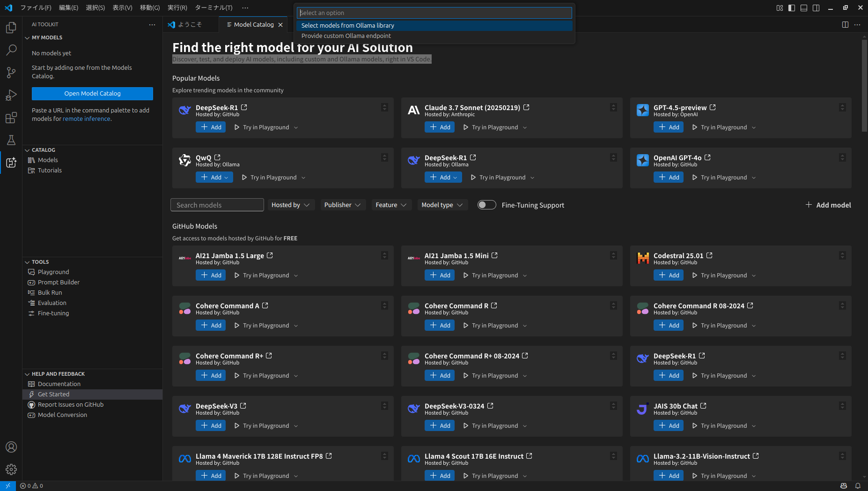Follow the remote inference link
This screenshot has width=868, height=491.
click(87, 119)
